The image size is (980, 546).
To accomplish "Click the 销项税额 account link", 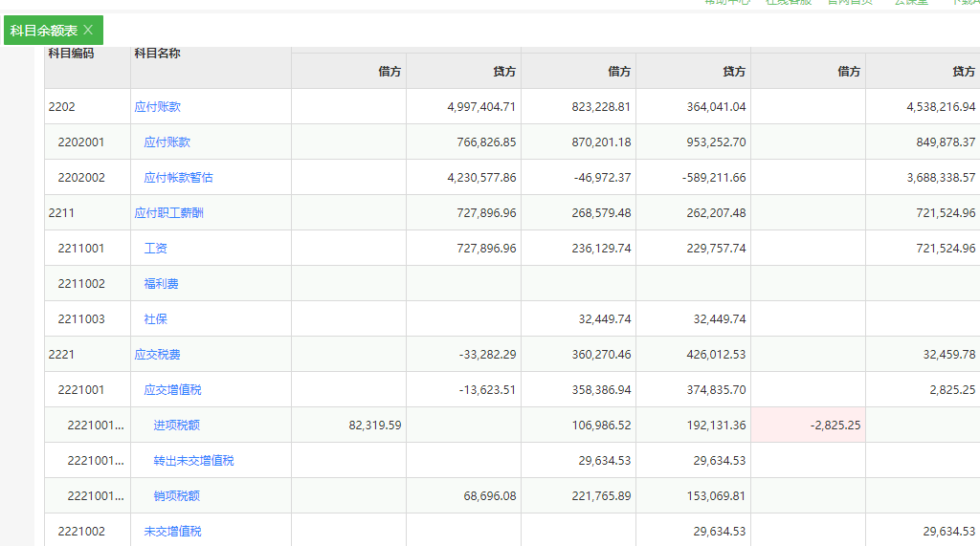I will pos(176,496).
